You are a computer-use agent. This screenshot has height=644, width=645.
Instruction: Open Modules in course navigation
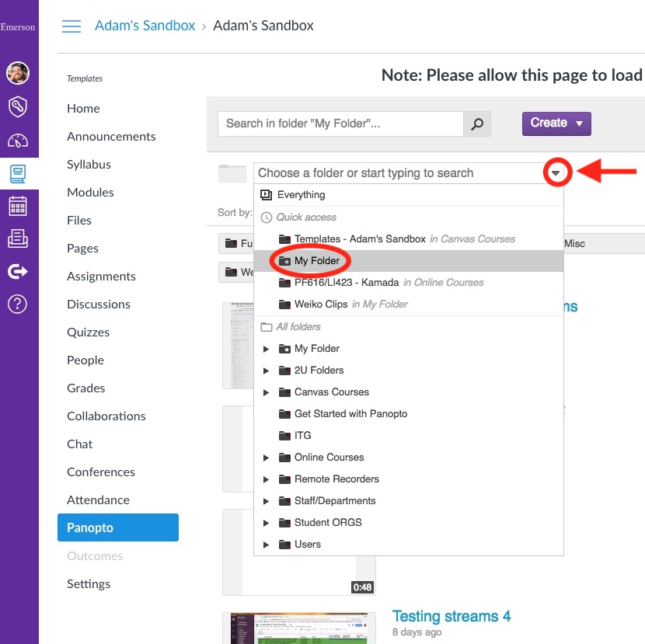click(90, 193)
